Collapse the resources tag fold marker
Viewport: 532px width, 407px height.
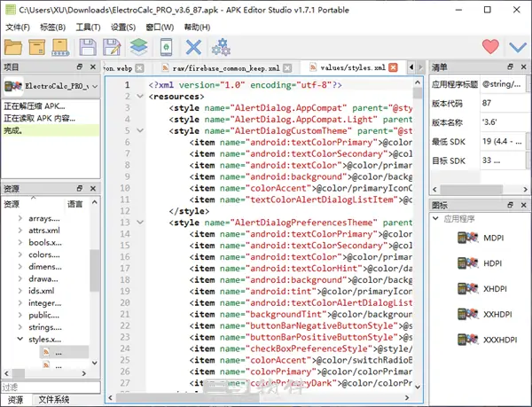point(141,97)
